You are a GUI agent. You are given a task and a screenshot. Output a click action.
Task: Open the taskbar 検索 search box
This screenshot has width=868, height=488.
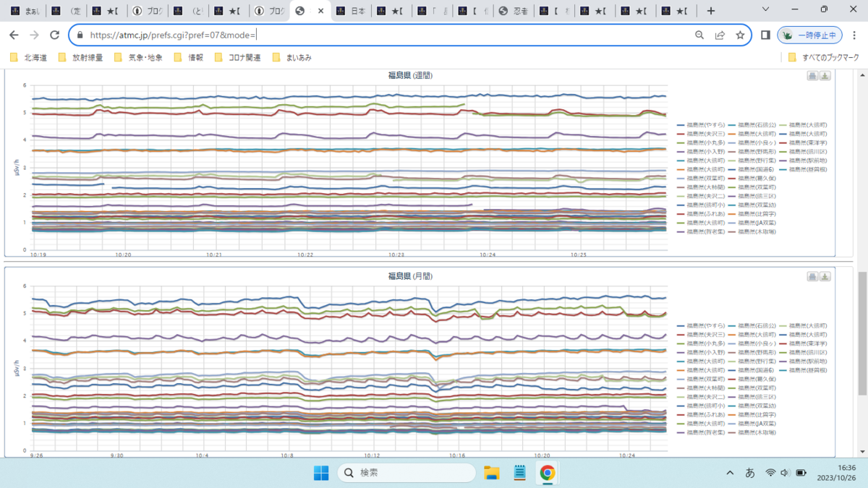[407, 473]
